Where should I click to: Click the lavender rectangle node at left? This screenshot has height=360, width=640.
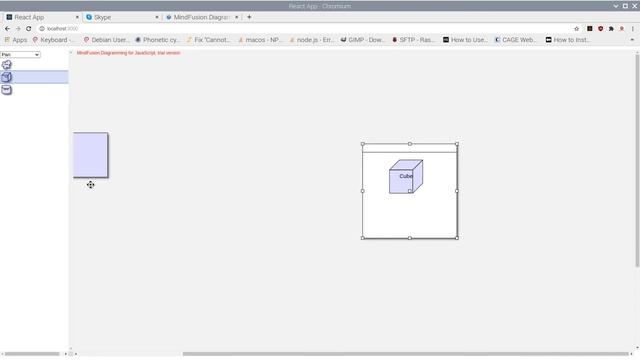[x=91, y=155]
